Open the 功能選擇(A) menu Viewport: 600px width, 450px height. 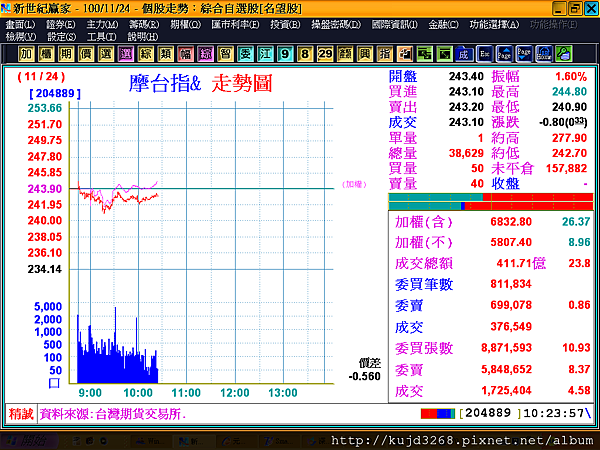(494, 25)
